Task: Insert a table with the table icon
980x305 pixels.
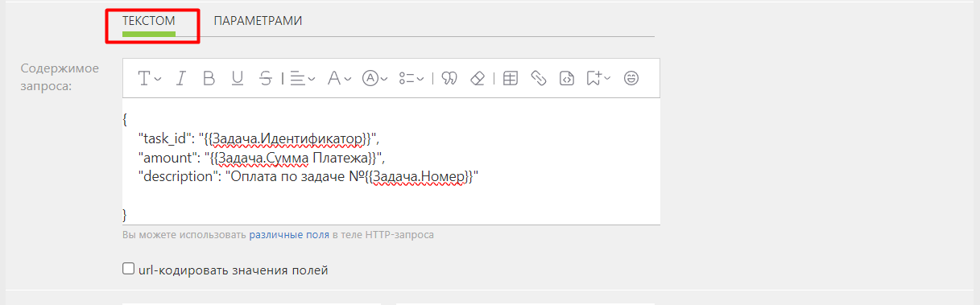Action: pyautogui.click(x=510, y=78)
